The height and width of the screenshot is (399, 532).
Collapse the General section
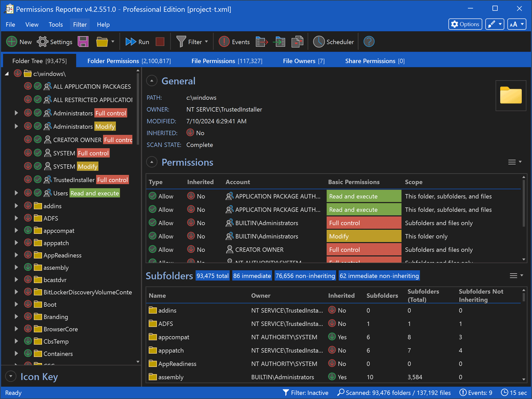point(152,81)
